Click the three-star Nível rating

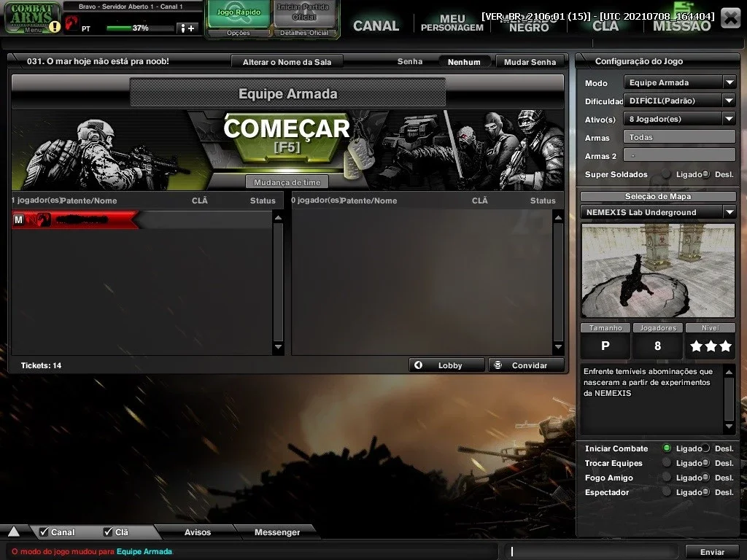tap(711, 346)
